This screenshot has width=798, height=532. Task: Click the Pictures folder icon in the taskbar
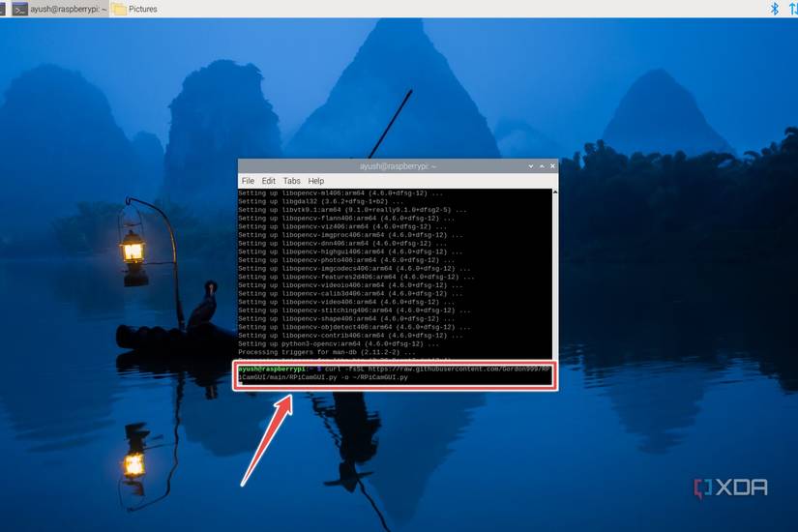[x=119, y=9]
